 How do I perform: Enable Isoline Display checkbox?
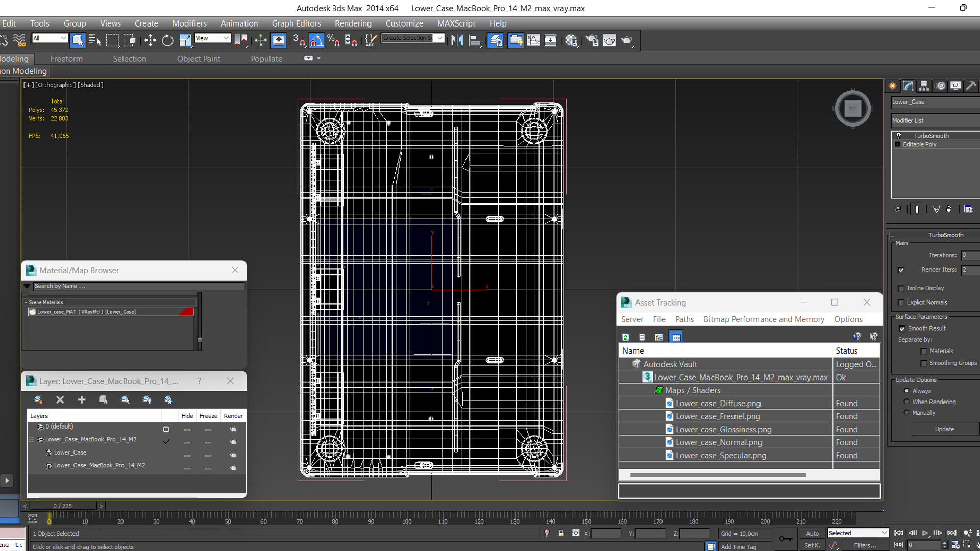(x=901, y=288)
